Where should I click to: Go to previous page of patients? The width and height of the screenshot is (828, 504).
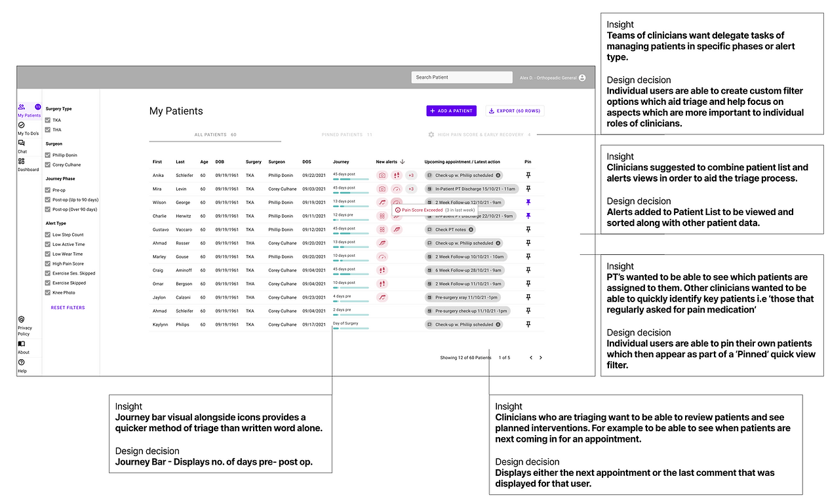(531, 358)
